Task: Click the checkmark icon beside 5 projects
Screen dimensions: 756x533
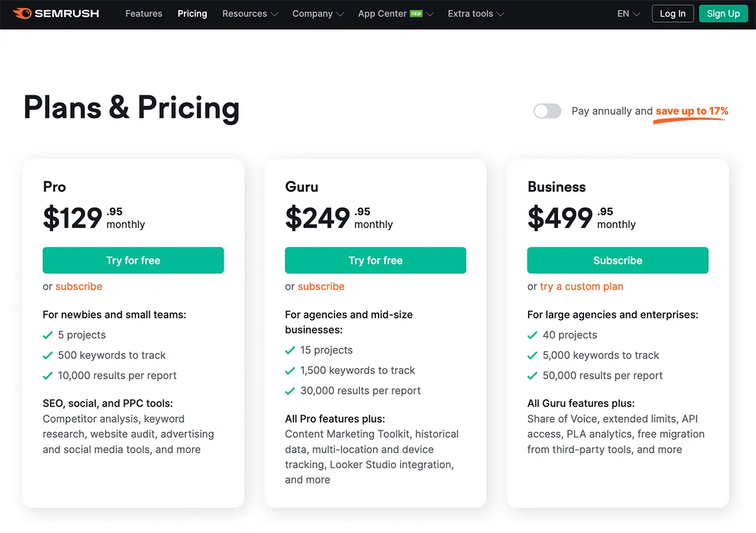Action: 48,335
